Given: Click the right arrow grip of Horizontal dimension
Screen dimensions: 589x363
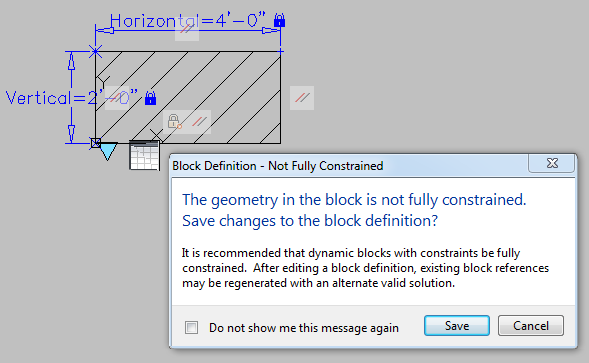Looking at the screenshot, I should pyautogui.click(x=270, y=30).
